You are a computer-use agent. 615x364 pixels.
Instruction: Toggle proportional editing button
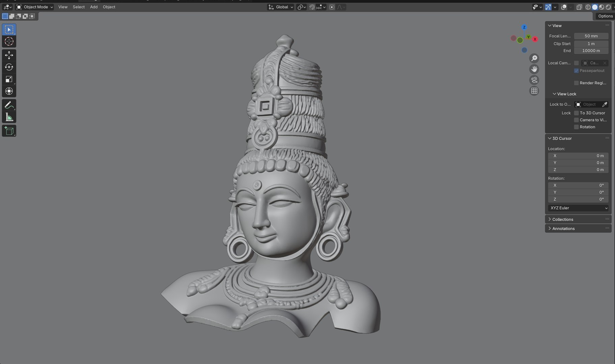[332, 7]
